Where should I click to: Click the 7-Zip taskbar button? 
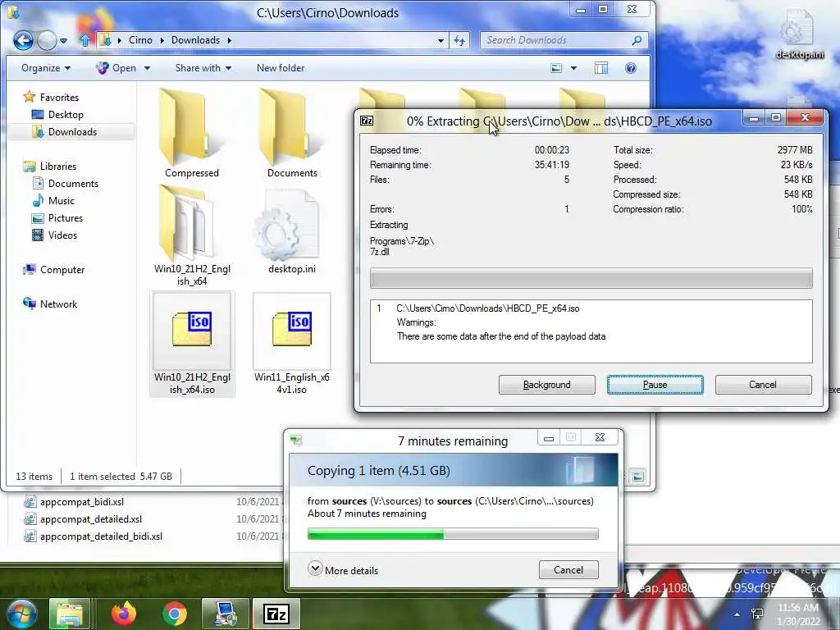click(x=276, y=614)
